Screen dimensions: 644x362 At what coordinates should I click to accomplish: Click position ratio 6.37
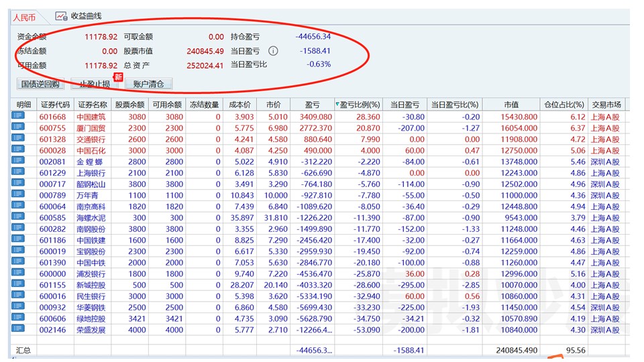coord(578,128)
